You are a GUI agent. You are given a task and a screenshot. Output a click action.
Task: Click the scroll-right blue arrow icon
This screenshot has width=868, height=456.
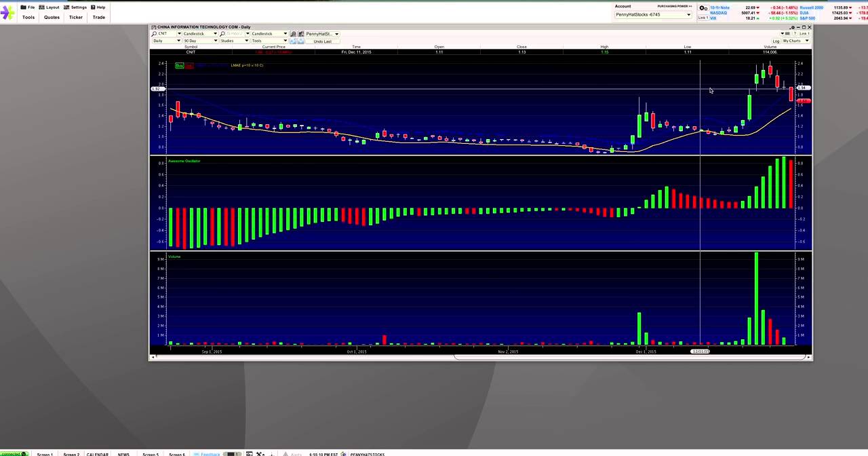pos(301,41)
